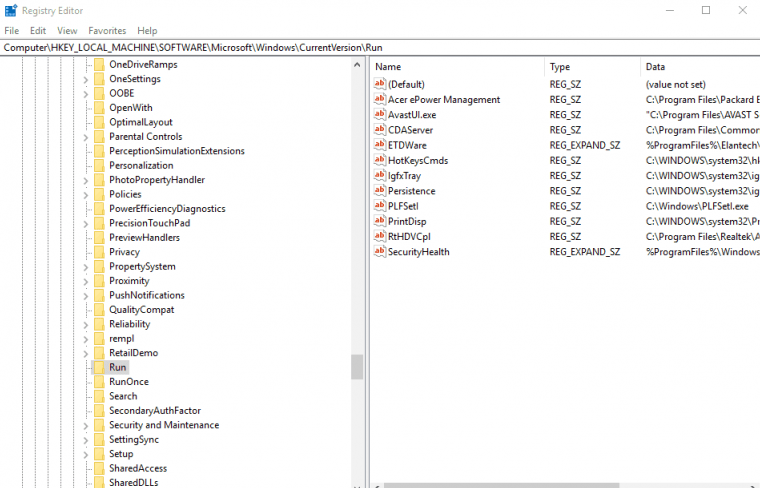
Task: Expand the Parental Controls key
Action: pyautogui.click(x=86, y=137)
